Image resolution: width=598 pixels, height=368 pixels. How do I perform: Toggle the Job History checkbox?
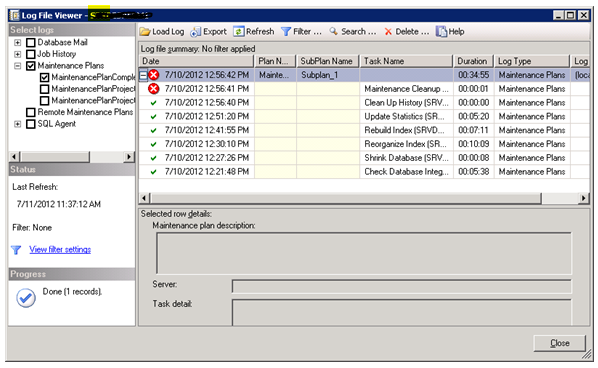(x=31, y=54)
